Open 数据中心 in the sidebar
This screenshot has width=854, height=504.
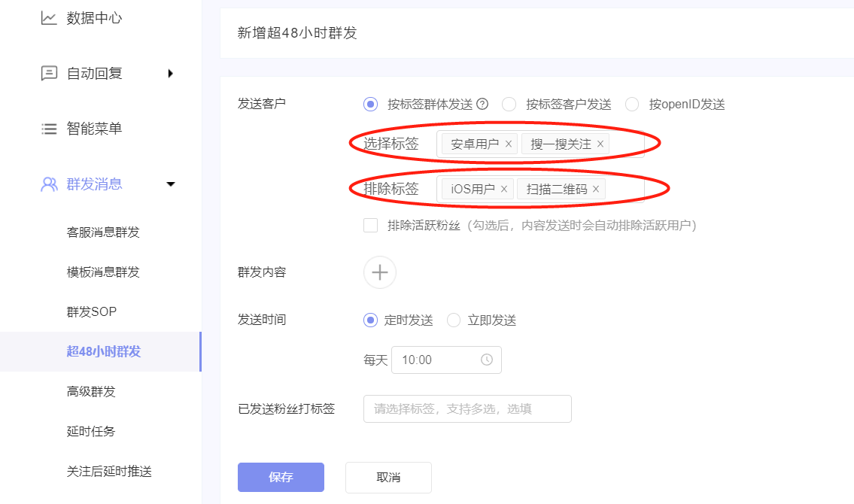click(x=94, y=18)
